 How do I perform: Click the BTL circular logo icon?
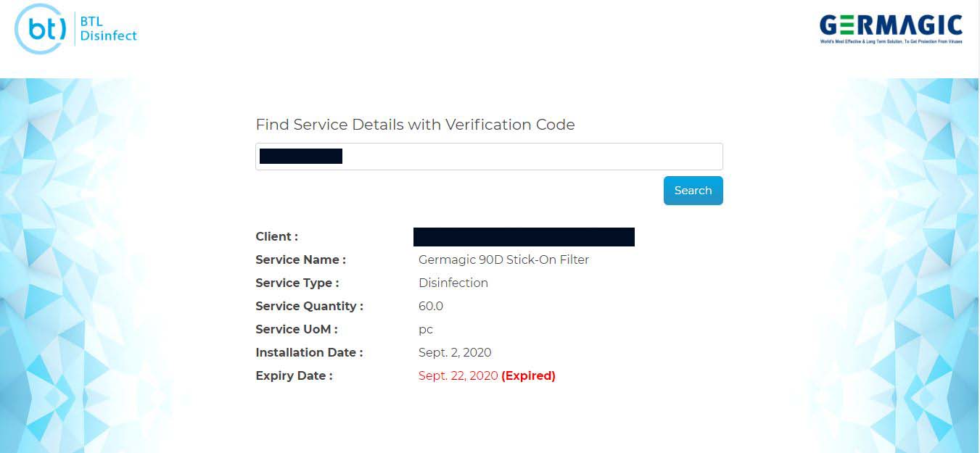(x=41, y=29)
